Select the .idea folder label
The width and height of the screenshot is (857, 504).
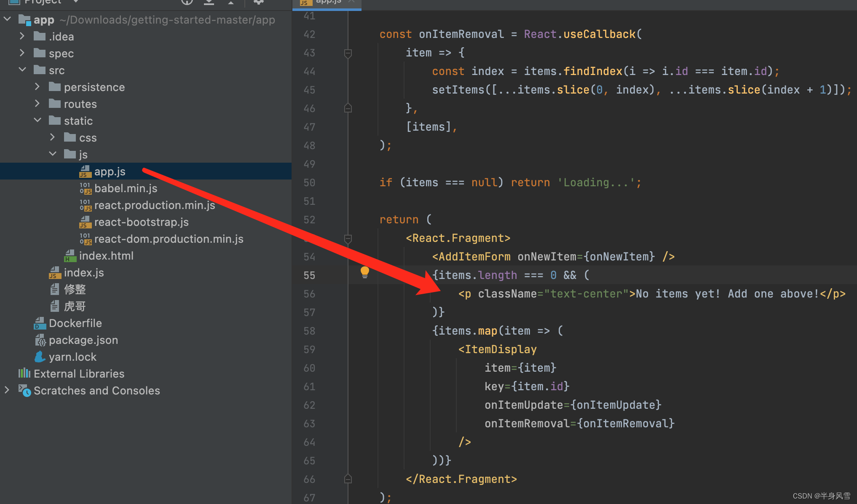[x=62, y=37]
